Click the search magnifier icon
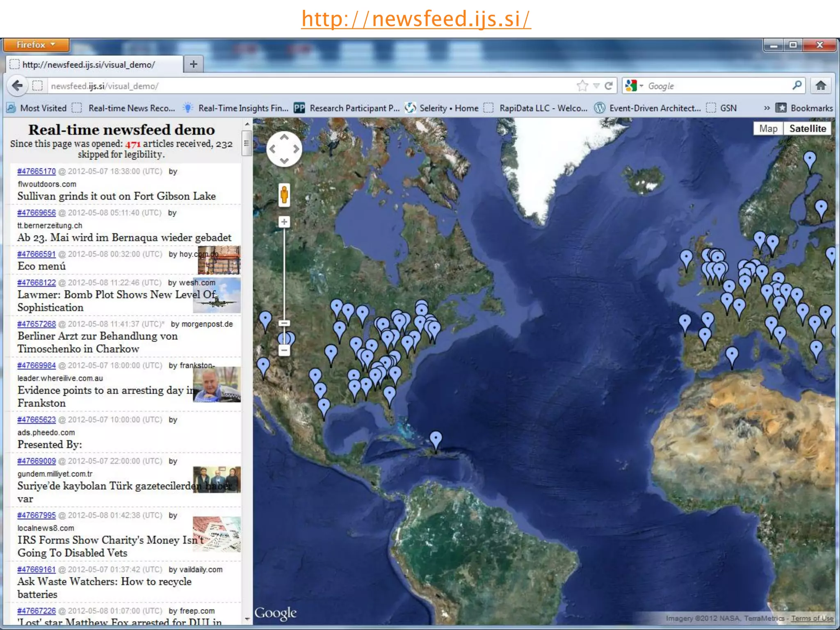Image resolution: width=840 pixels, height=630 pixels. click(x=797, y=85)
